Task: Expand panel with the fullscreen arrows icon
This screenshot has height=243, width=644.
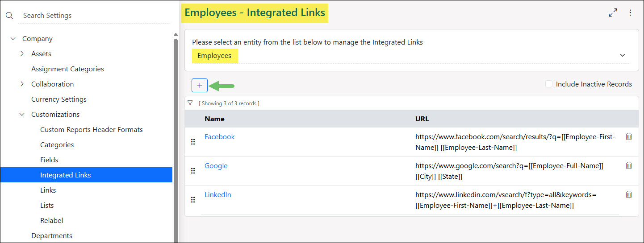Action: click(613, 13)
